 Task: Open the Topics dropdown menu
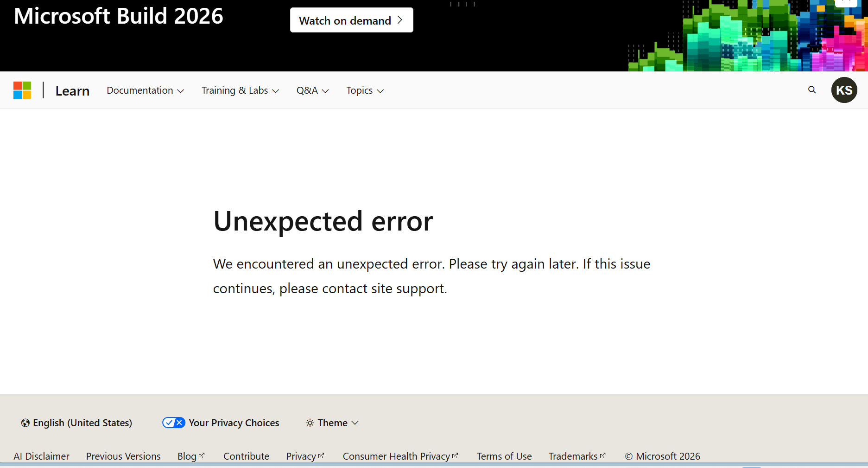pyautogui.click(x=365, y=90)
